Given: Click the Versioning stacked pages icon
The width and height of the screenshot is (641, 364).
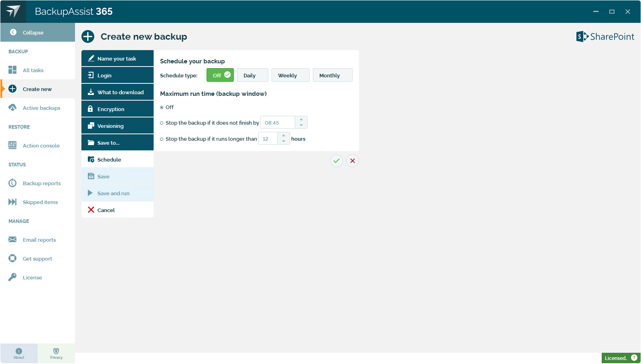Looking at the screenshot, I should pyautogui.click(x=91, y=125).
